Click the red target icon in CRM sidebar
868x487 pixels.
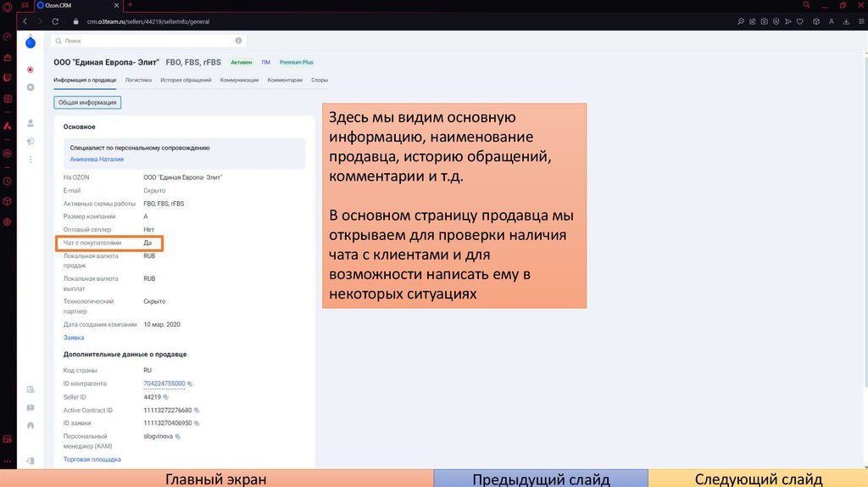pyautogui.click(x=31, y=70)
